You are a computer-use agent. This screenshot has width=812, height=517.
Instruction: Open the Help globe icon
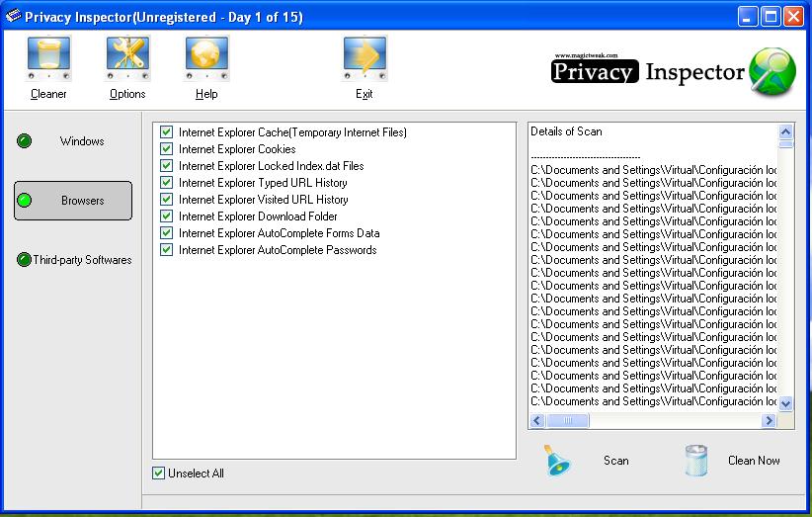(206, 58)
